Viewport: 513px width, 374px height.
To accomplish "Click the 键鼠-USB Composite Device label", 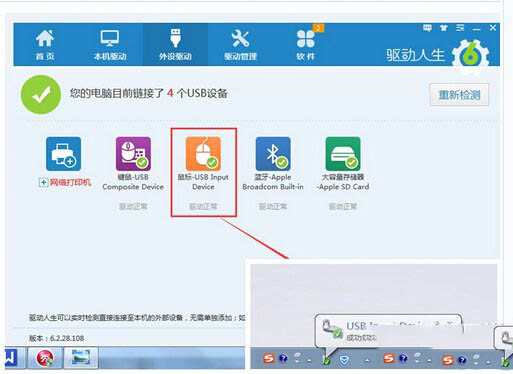I will [133, 182].
